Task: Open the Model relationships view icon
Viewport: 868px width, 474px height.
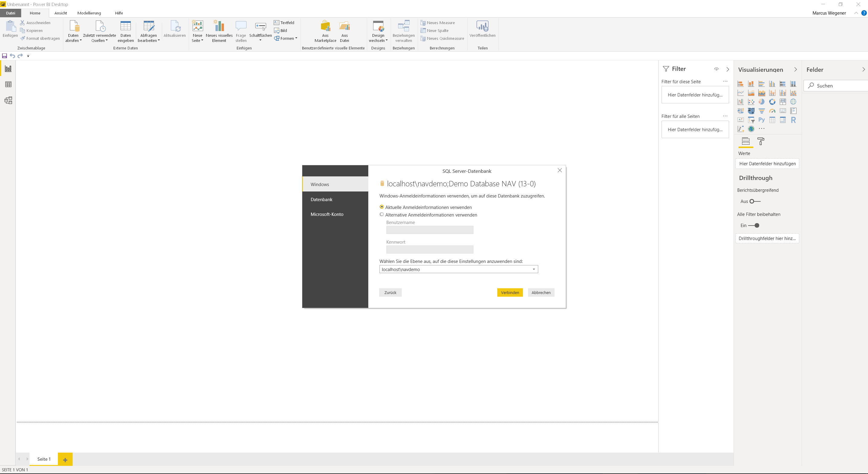Action: coord(8,100)
